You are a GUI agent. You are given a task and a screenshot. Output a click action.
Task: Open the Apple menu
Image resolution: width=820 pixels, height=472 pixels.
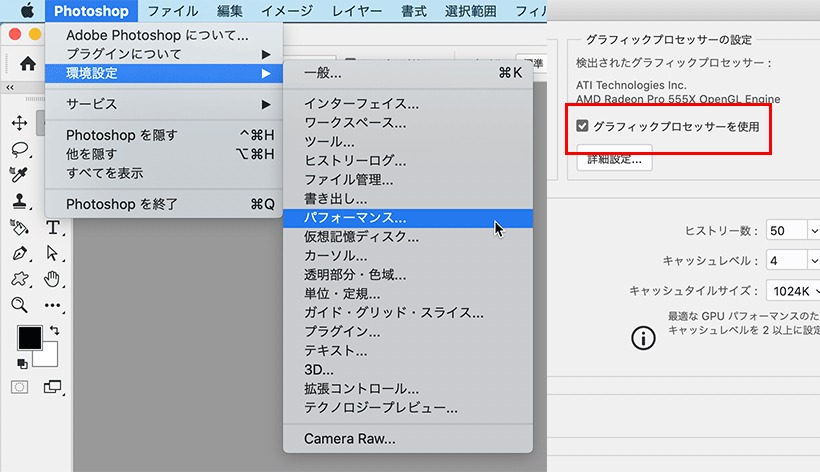[27, 10]
